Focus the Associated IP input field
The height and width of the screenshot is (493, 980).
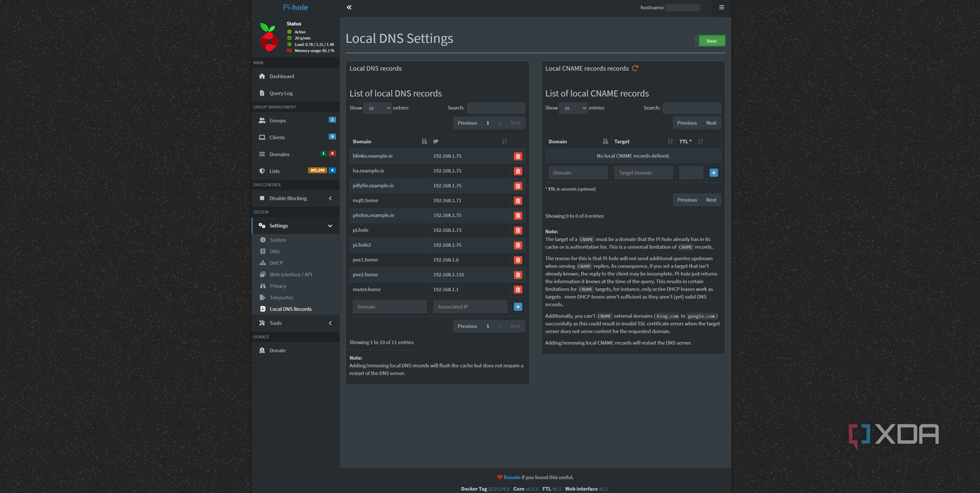pos(470,306)
